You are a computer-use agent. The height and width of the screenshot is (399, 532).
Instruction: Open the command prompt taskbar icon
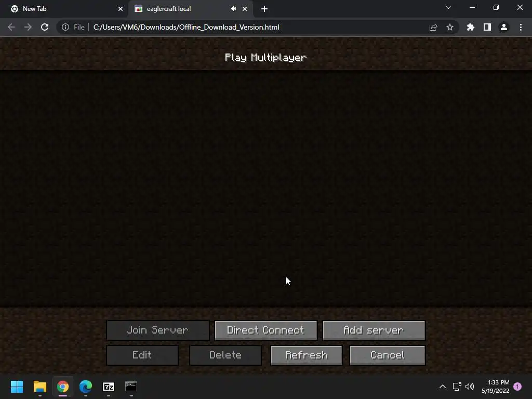coord(131,386)
